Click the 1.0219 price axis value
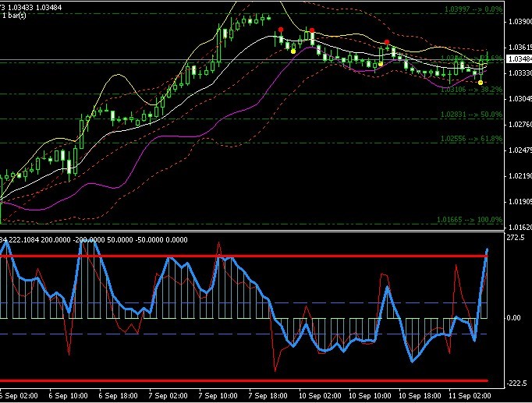The height and width of the screenshot is (403, 532). pos(520,176)
